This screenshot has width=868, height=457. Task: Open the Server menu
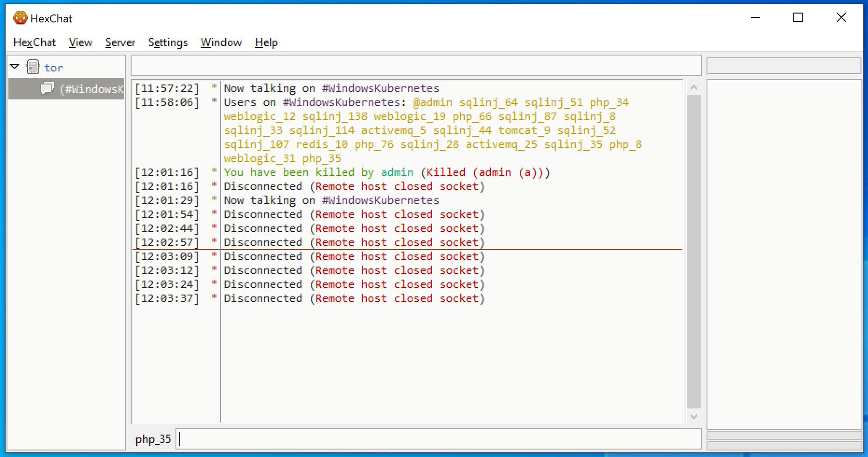pos(120,42)
